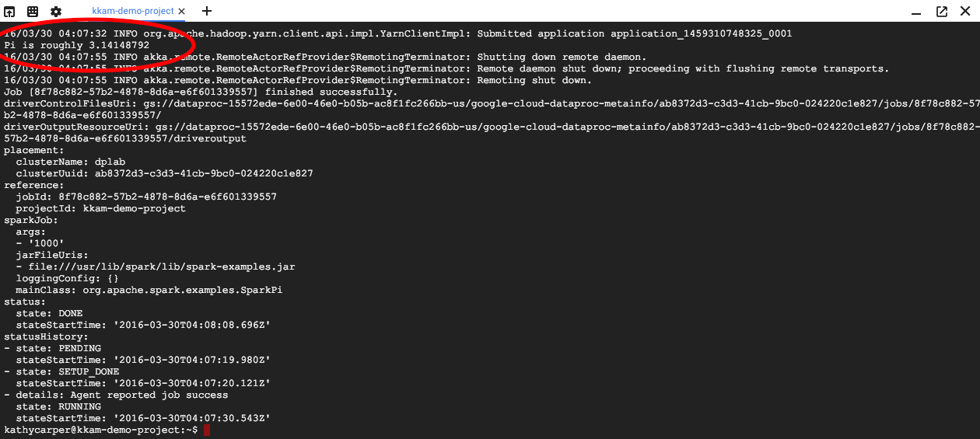Image resolution: width=980 pixels, height=439 pixels.
Task: Close the Cloud Shell panel
Action: [x=965, y=12]
